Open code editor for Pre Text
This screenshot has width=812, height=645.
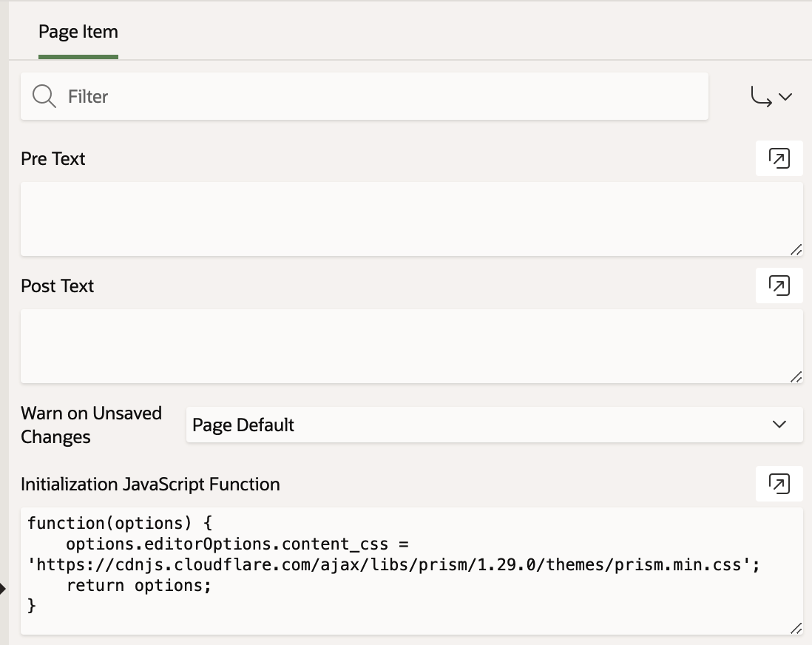779,158
